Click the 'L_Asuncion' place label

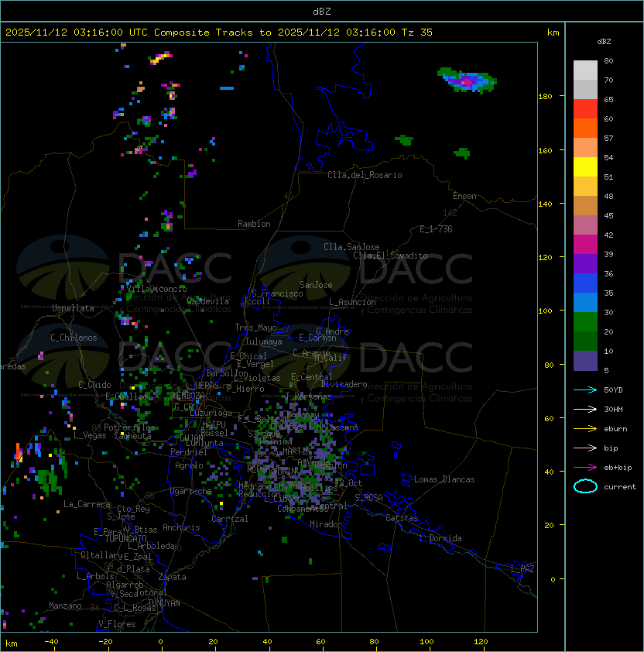(352, 302)
